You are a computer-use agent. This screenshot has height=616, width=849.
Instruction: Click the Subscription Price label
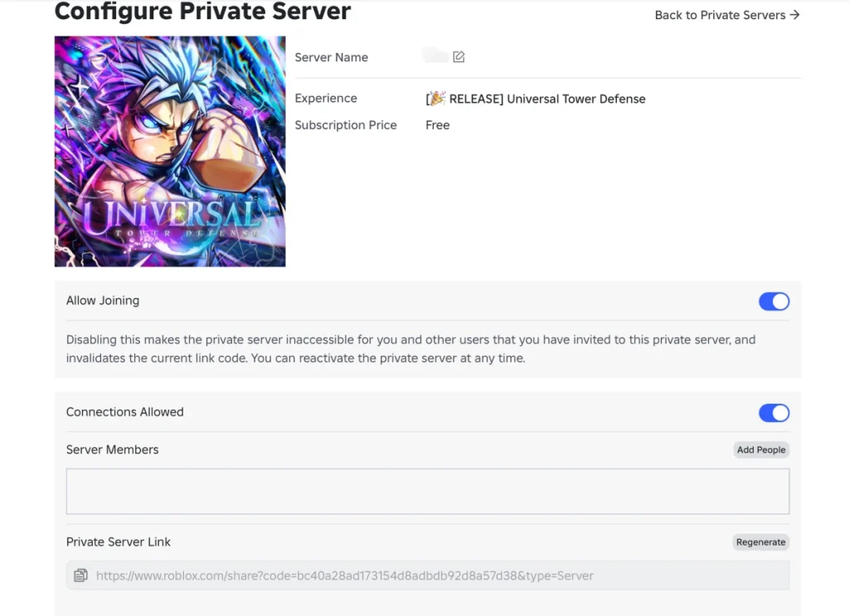[x=346, y=125]
